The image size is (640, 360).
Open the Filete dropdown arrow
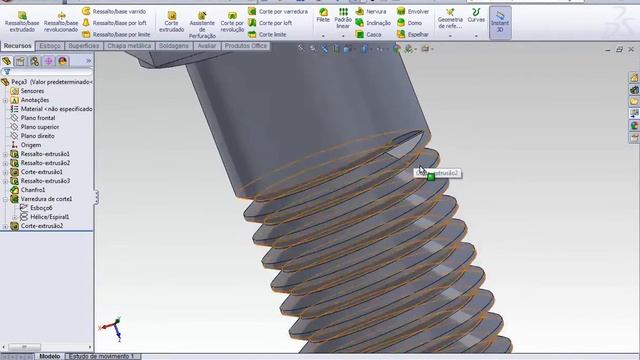323,36
